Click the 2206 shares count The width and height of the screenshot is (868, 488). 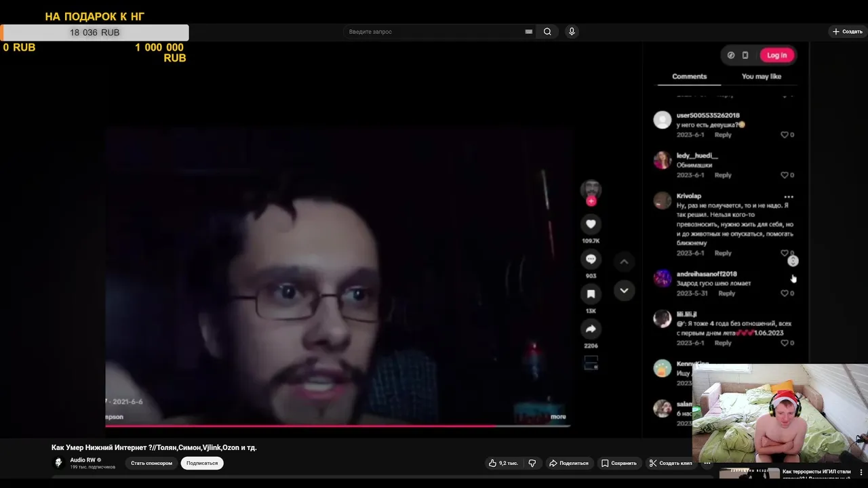tap(591, 346)
